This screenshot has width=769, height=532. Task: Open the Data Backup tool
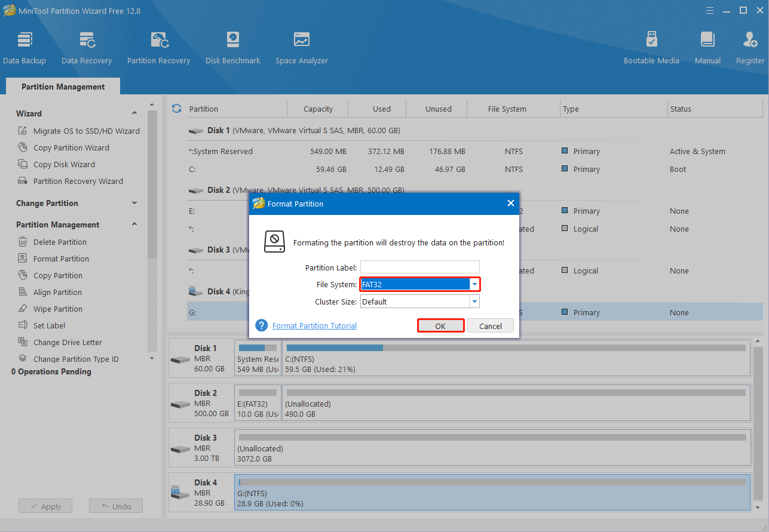[24, 48]
